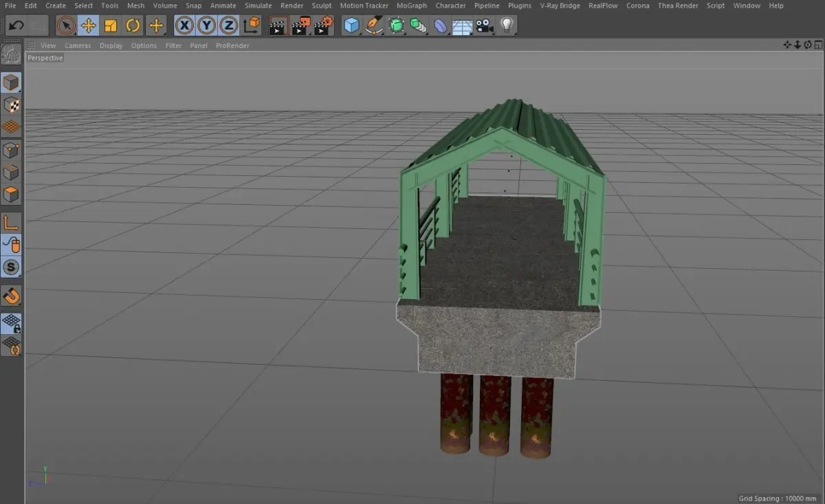Switch to Points mode
The image size is (825, 504).
point(11,150)
